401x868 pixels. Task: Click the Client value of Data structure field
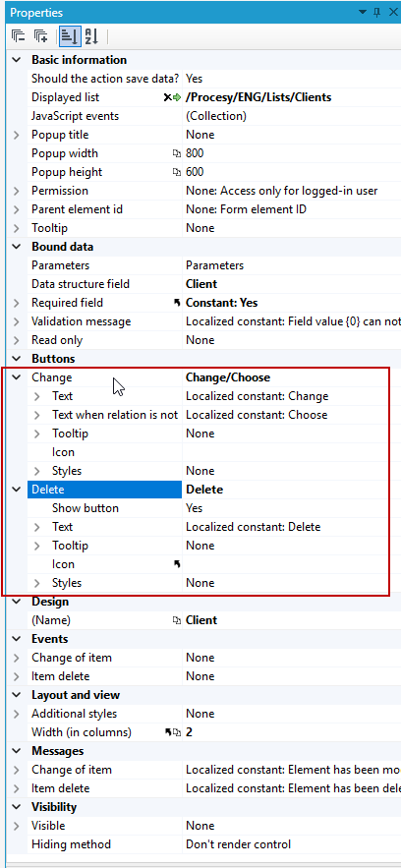(x=201, y=284)
